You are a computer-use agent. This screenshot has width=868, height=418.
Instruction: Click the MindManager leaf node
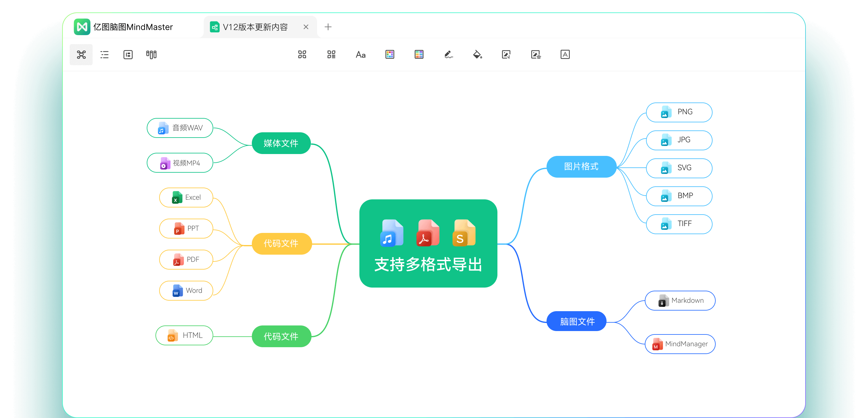point(680,344)
